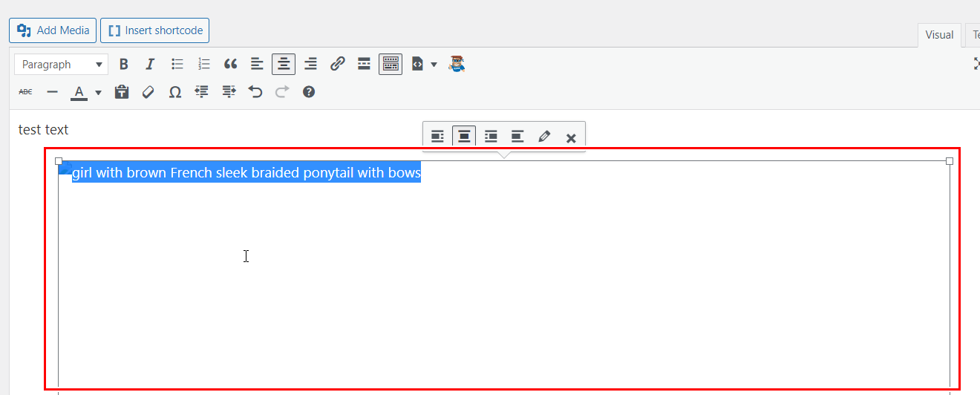Image resolution: width=980 pixels, height=395 pixels.
Task: Click the Insert shortcode button
Action: [155, 30]
